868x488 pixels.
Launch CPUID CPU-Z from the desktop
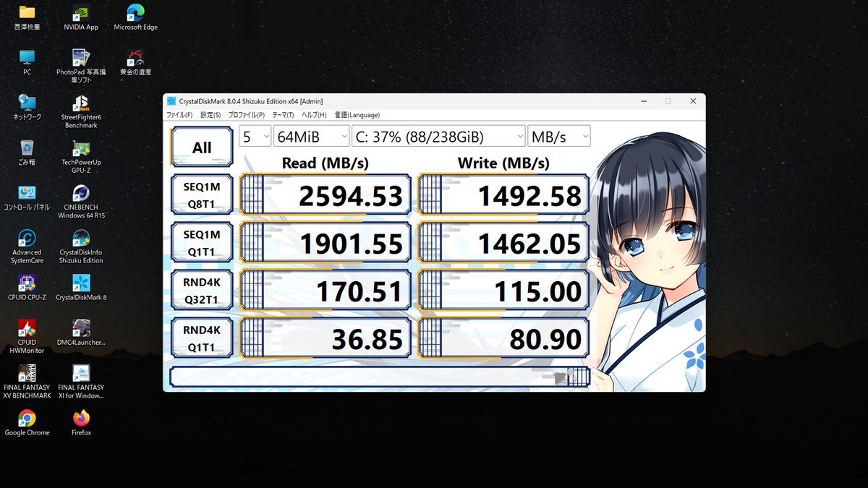[x=27, y=287]
